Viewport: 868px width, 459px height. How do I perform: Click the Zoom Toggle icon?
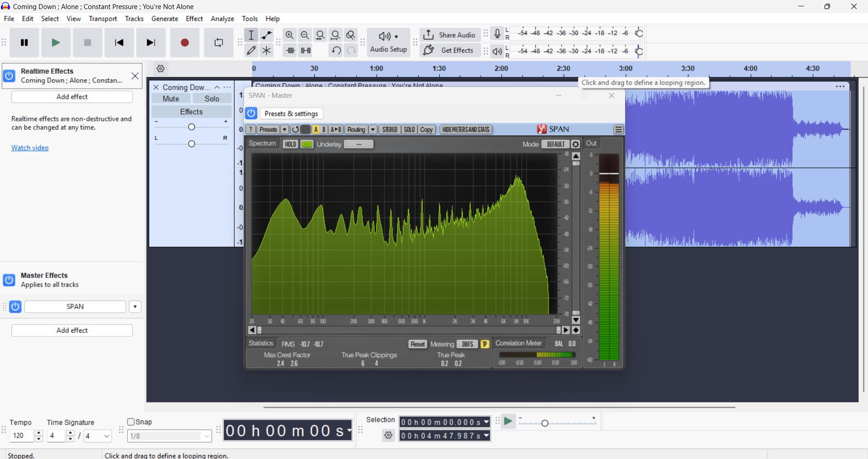[x=351, y=35]
